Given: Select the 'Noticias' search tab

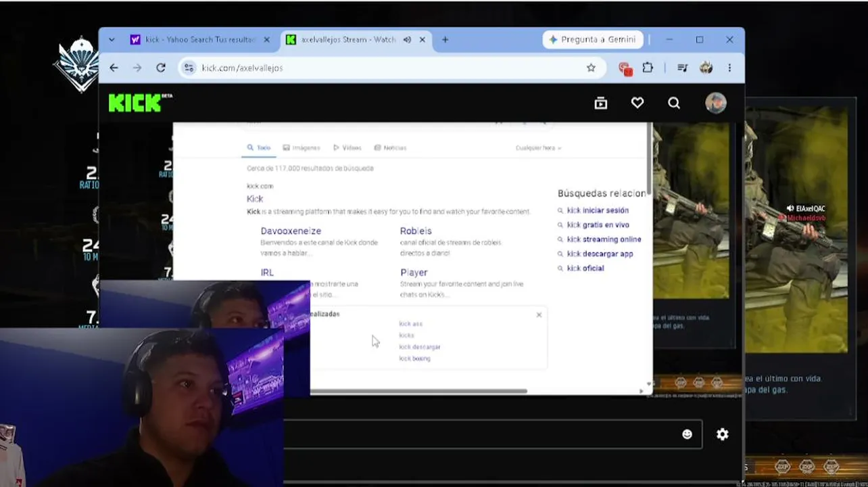Looking at the screenshot, I should [x=391, y=147].
